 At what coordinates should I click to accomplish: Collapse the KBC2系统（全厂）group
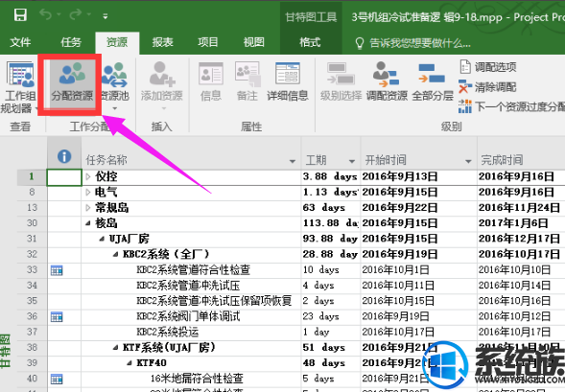coord(116,255)
